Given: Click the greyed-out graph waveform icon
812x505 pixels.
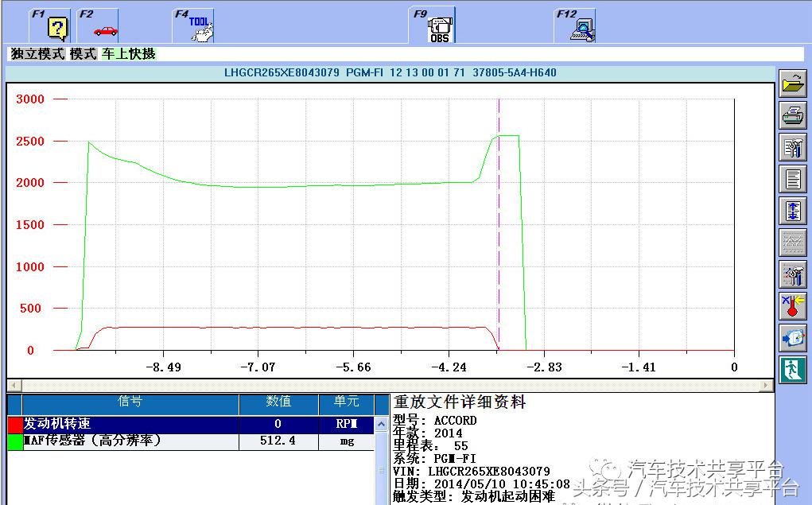Looking at the screenshot, I should click(x=793, y=243).
